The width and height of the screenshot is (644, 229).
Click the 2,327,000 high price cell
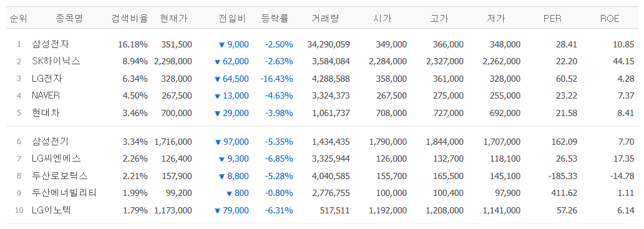click(x=445, y=62)
